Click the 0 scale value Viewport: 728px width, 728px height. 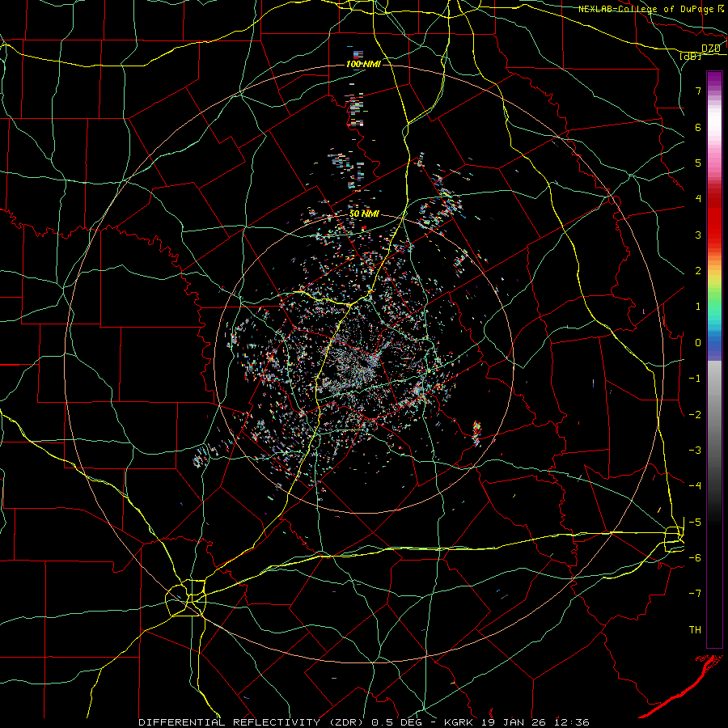(698, 343)
